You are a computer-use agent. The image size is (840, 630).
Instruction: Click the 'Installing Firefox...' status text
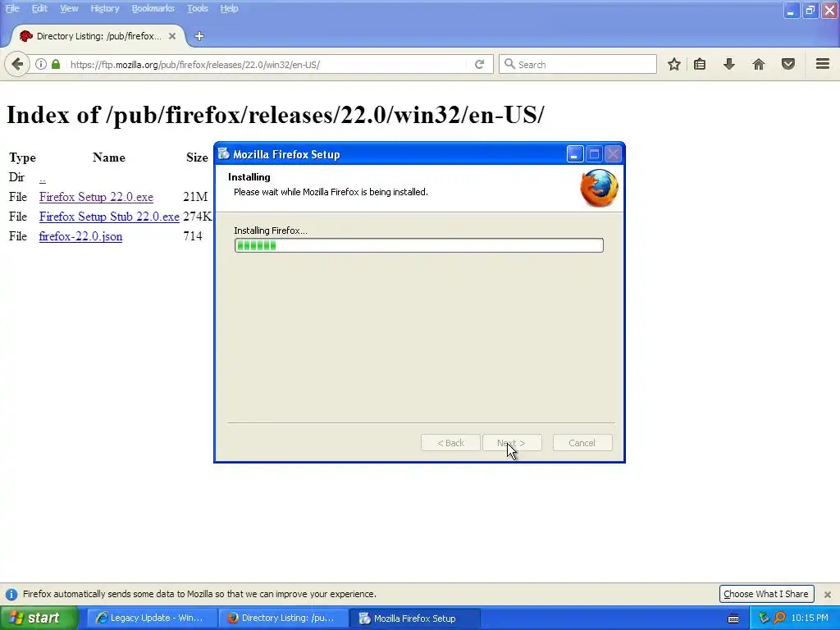(271, 231)
